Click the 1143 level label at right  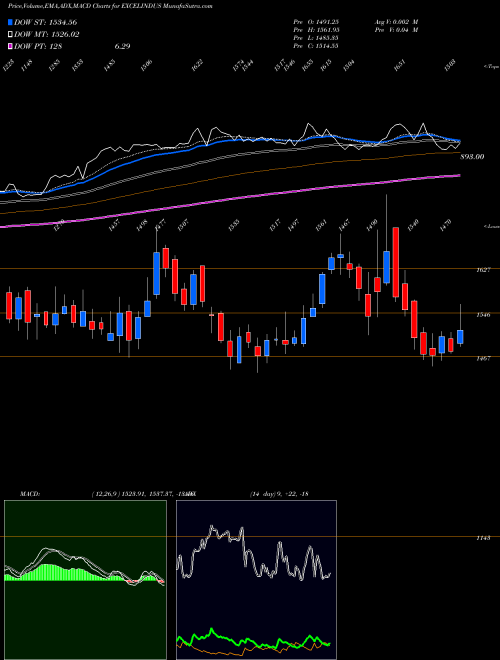(x=483, y=538)
